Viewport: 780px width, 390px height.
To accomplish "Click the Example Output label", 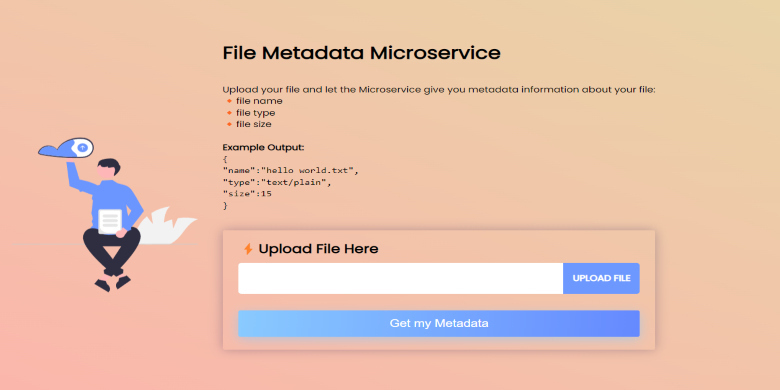I will point(263,148).
